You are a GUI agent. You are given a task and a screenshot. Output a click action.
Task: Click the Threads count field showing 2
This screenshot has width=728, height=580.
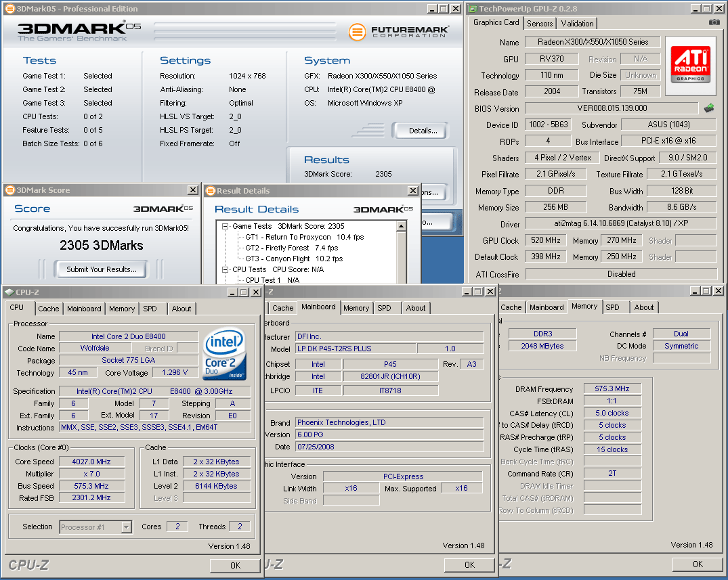[240, 526]
